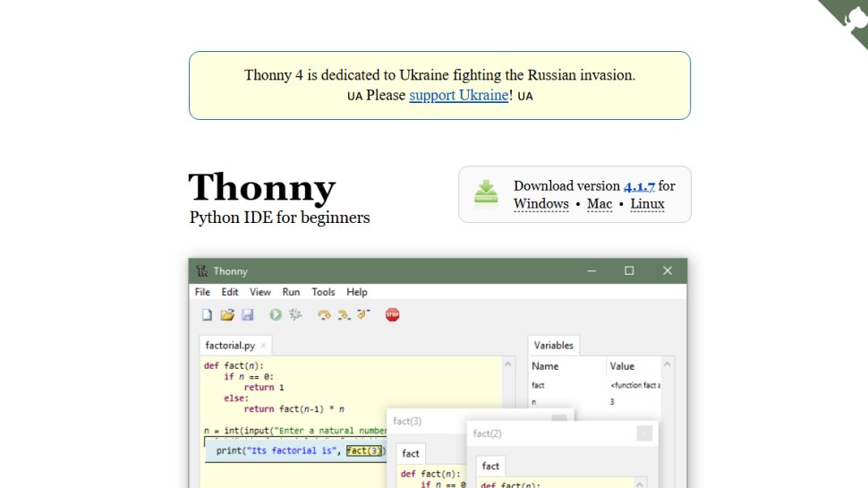Click the editor scrollbar up arrow
The width and height of the screenshot is (868, 488).
click(508, 364)
